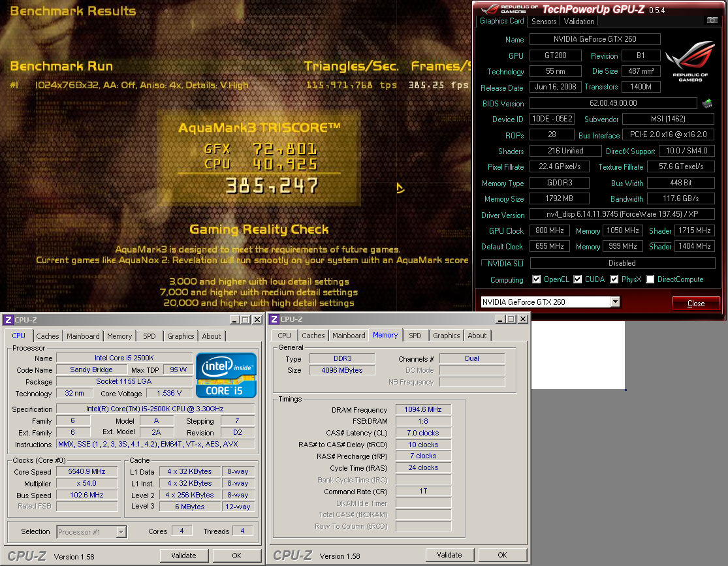Click the Bus Speed value 102.6 MHz
The image size is (728, 566).
(87, 495)
